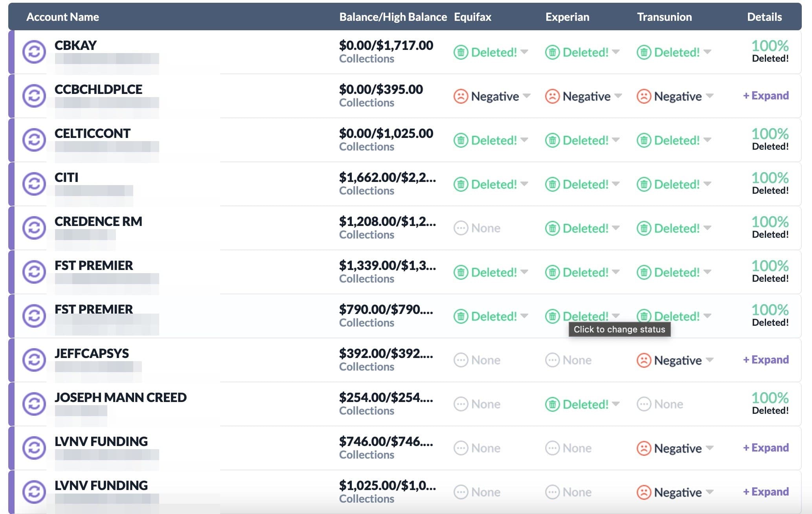Click Deleted! status in CREDENCE RM Experian
Screen dimensions: 812x514
[x=586, y=228]
